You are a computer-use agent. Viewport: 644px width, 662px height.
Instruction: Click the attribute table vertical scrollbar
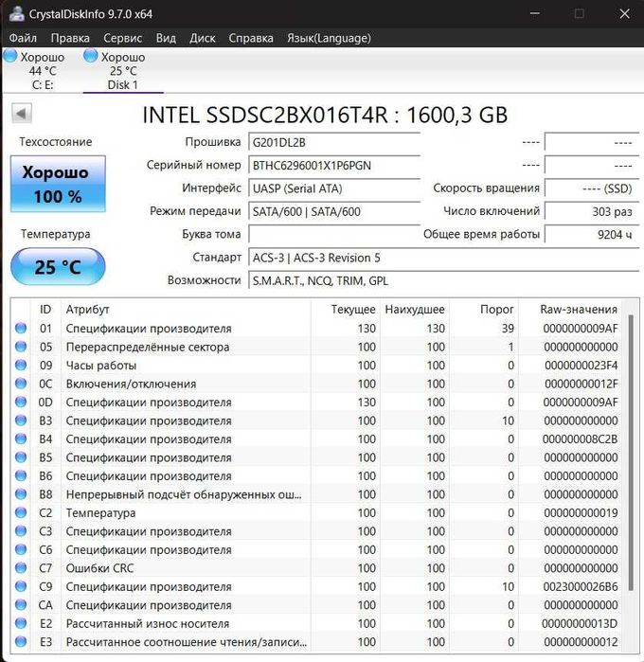tap(631, 453)
